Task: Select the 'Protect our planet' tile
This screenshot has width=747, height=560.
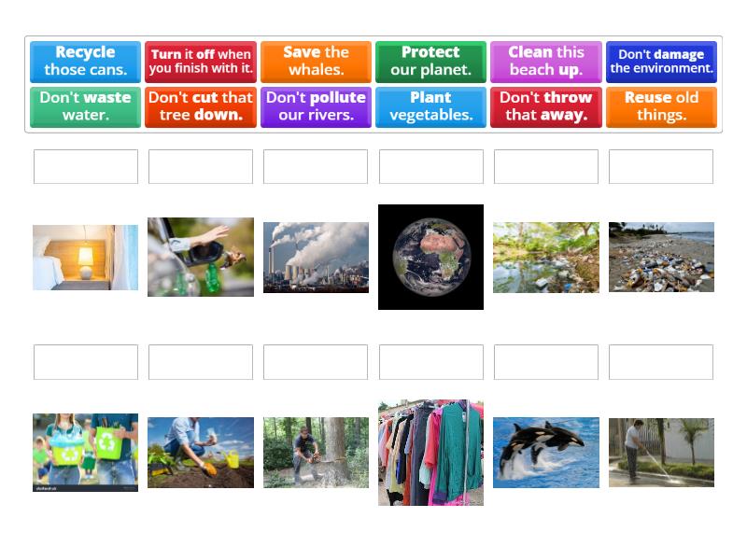Action: tap(430, 61)
